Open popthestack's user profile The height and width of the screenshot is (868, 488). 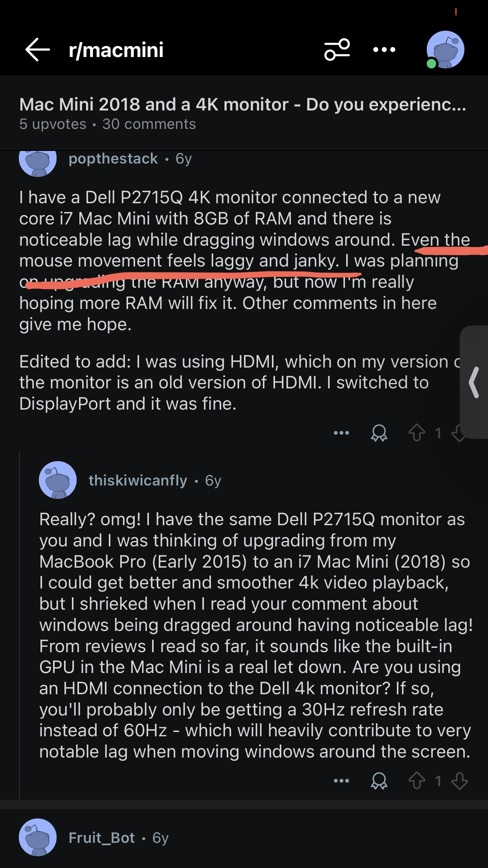[x=113, y=159]
